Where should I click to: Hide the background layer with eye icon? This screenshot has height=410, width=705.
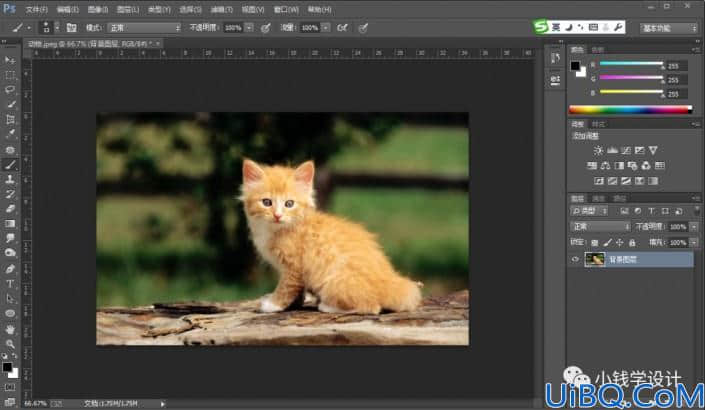point(575,259)
